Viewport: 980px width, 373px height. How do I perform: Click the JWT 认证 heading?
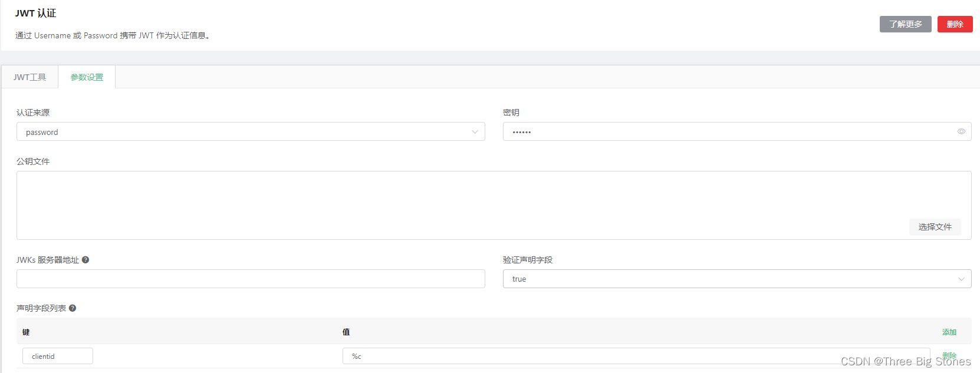[36, 13]
